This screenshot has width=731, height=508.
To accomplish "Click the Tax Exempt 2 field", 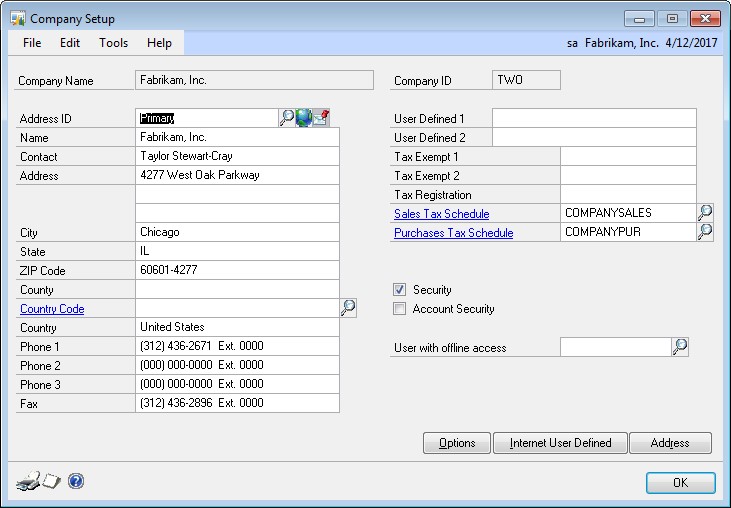I will tap(628, 175).
